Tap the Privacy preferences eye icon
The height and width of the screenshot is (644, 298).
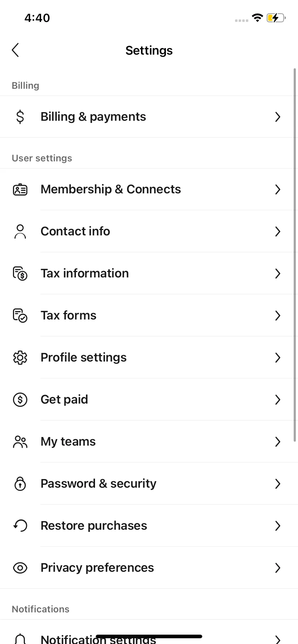(20, 568)
